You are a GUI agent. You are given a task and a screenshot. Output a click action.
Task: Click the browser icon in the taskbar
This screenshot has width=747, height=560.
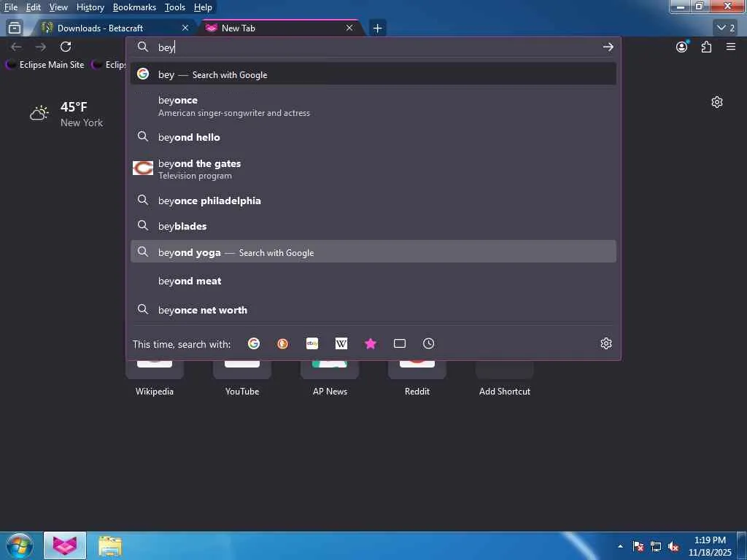point(65,545)
